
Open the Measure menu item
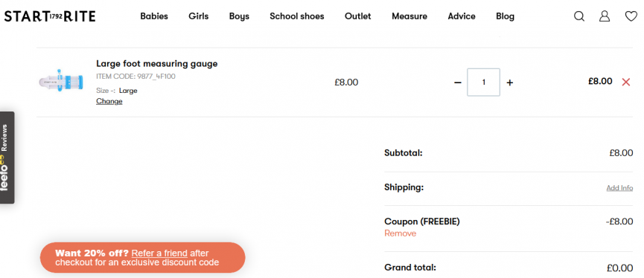[409, 16]
